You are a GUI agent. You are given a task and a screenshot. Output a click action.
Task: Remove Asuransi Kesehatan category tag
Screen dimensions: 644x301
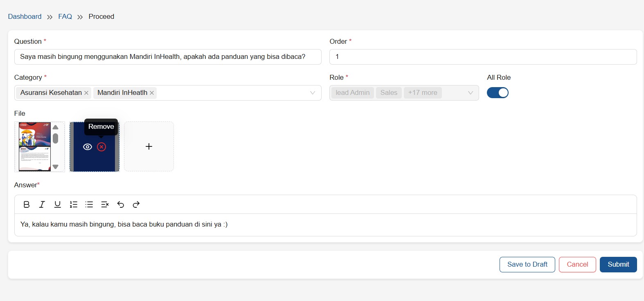(x=86, y=93)
